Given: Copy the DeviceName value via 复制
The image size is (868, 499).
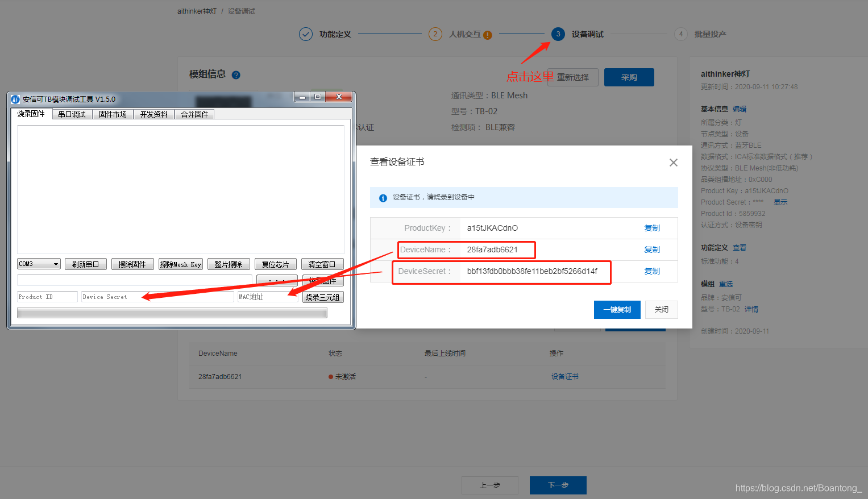Looking at the screenshot, I should tap(652, 250).
